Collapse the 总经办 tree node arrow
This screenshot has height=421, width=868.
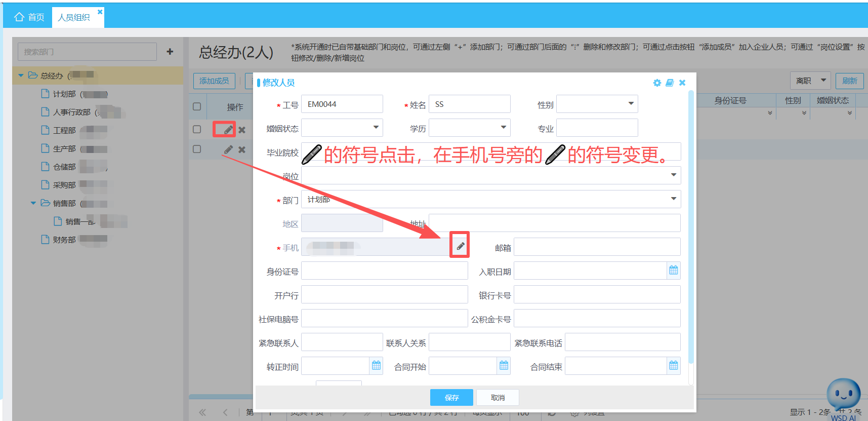pos(21,75)
